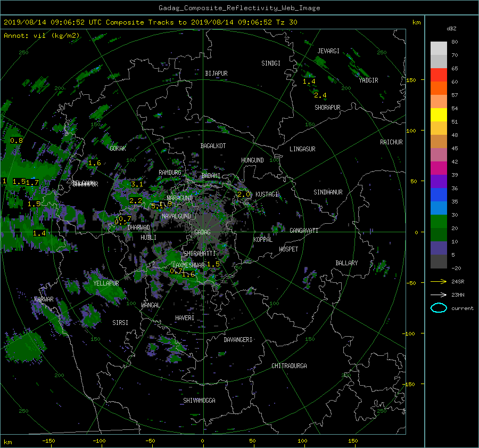Viewport: 479px width, 448px height.
Task: Click the 3.1 VIL storm annotation
Action: coord(137,184)
